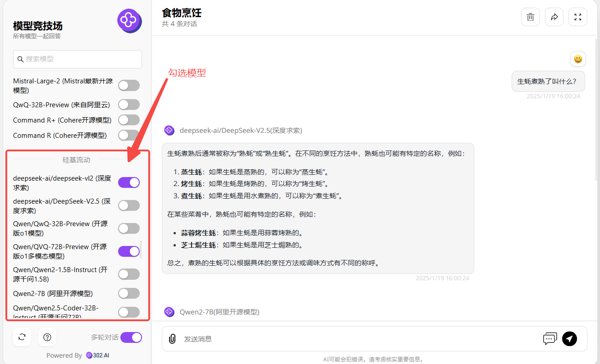Turn off the 多轮对话 multi-turn switch

point(131,337)
